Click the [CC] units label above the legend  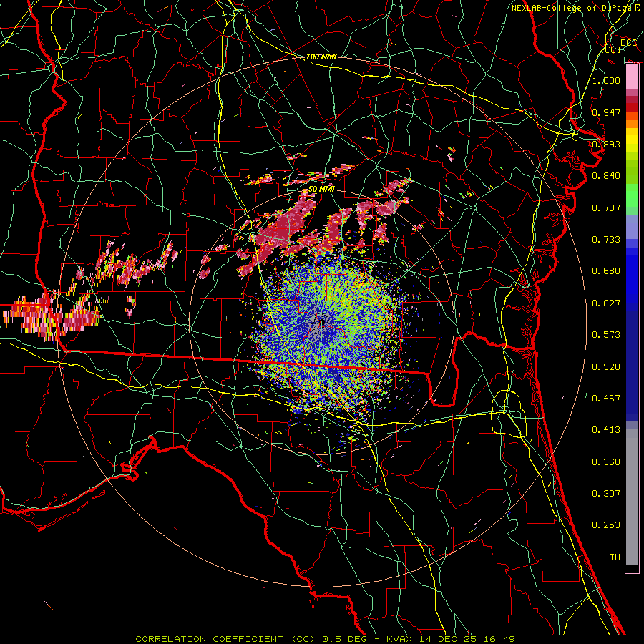pos(611,49)
